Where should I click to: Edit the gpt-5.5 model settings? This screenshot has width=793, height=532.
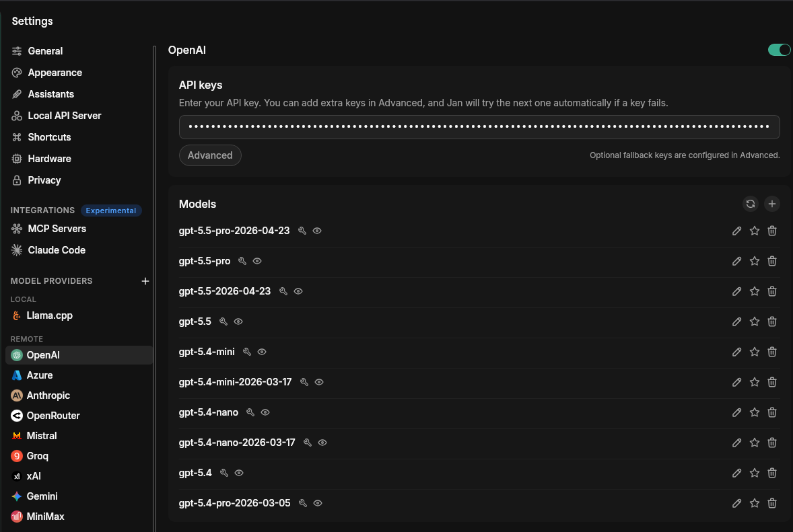[737, 322]
